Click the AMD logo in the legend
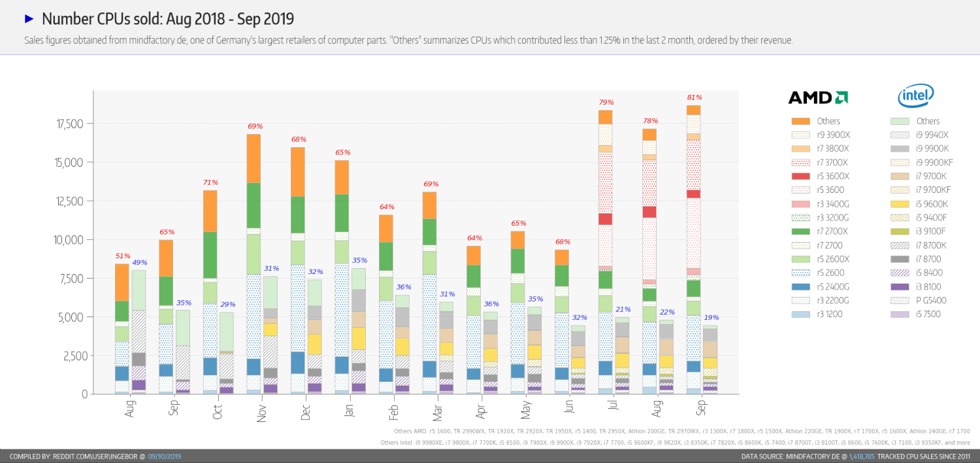This screenshot has height=463, width=980. coord(818,97)
